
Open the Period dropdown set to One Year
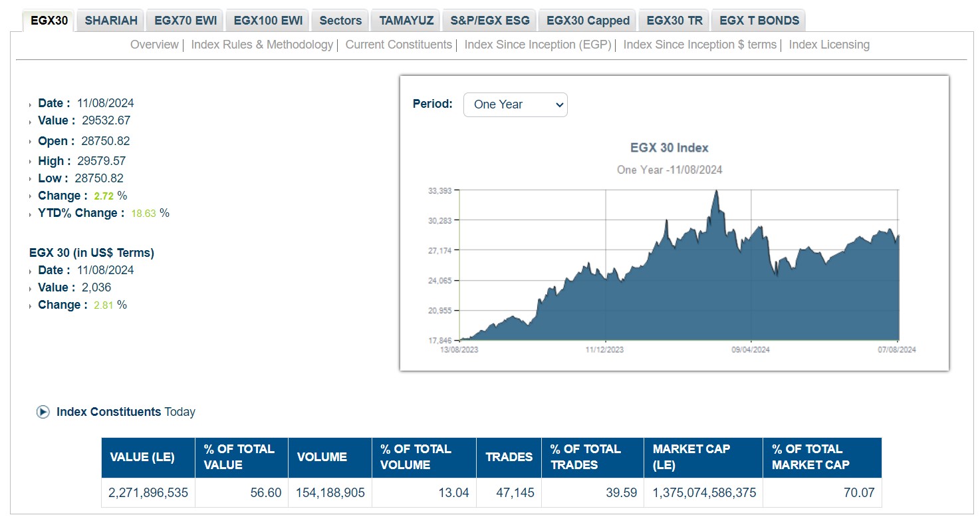click(515, 104)
